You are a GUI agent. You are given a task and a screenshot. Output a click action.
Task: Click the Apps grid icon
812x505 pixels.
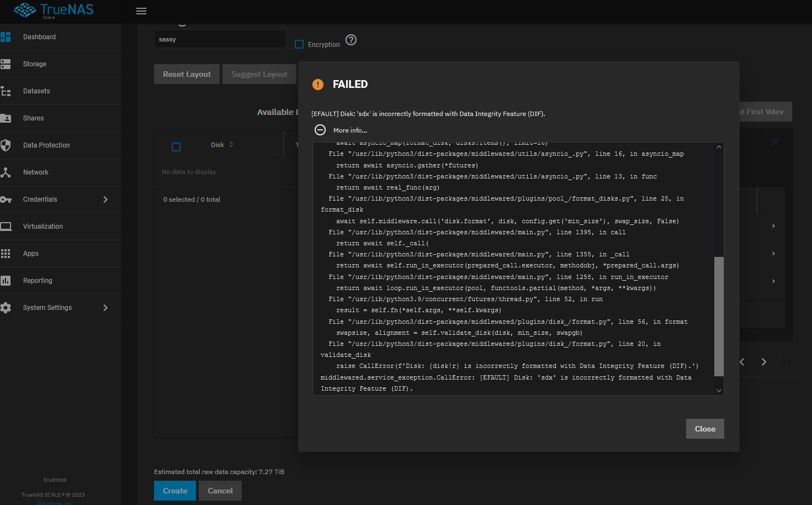point(6,254)
